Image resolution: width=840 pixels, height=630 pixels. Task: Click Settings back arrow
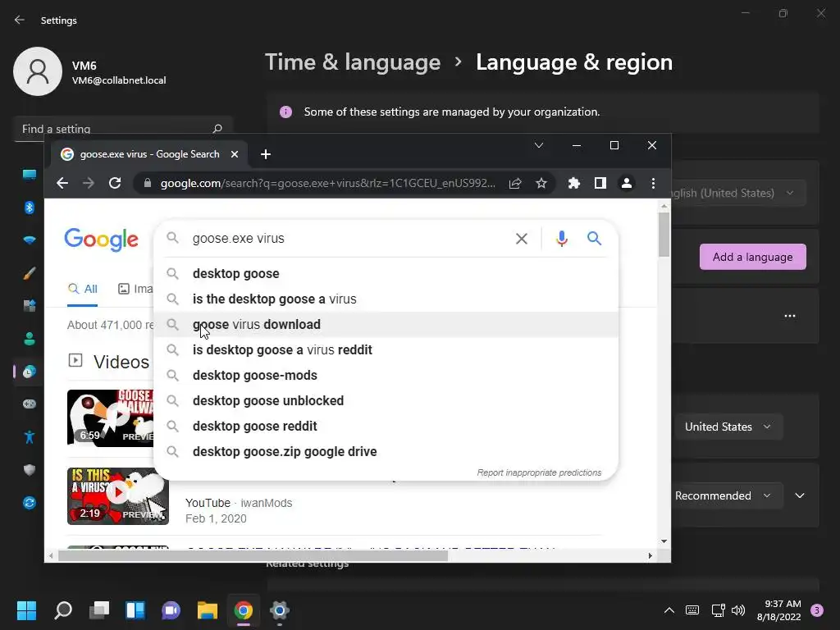point(20,20)
